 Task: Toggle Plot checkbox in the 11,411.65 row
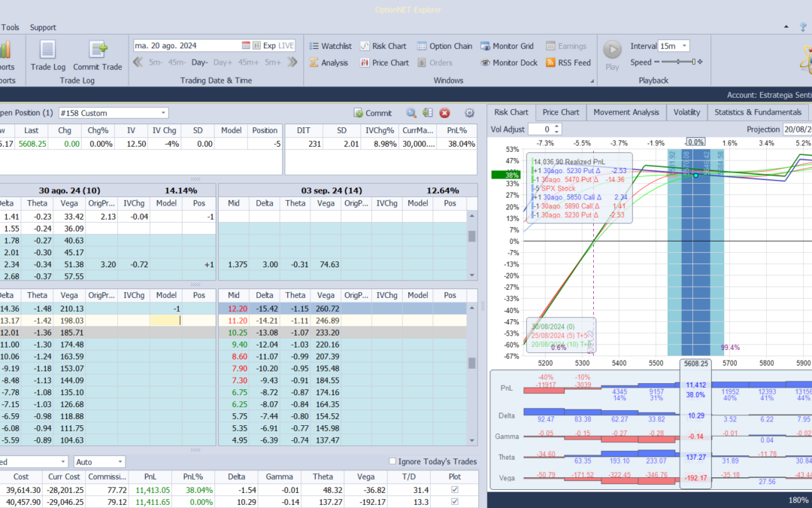click(x=455, y=501)
